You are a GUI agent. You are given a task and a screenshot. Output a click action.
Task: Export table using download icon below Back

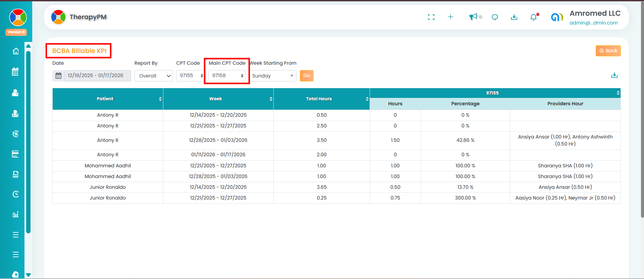coord(614,75)
